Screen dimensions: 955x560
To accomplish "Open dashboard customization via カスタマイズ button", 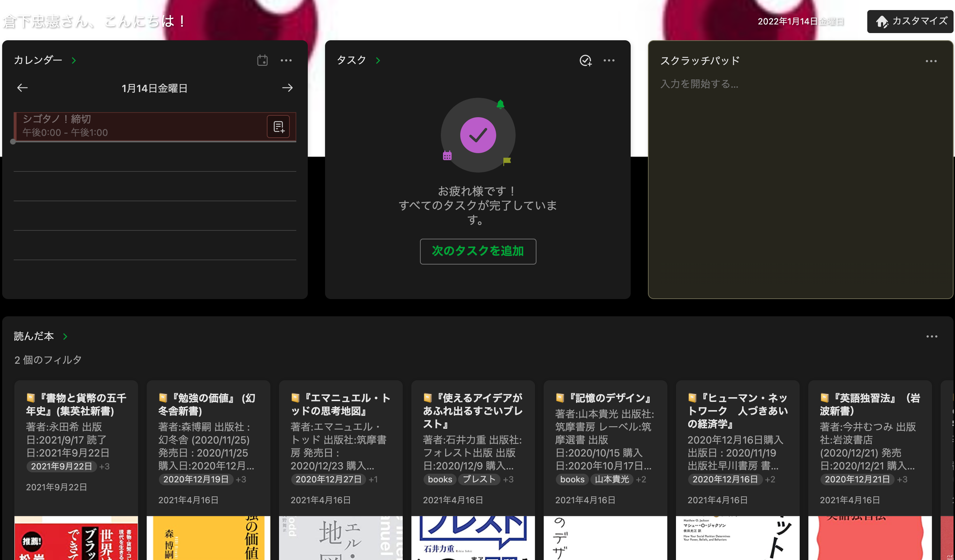I will pyautogui.click(x=910, y=22).
